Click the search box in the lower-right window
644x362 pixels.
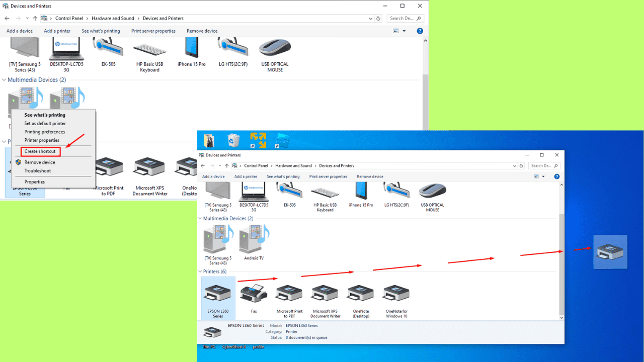[x=543, y=165]
